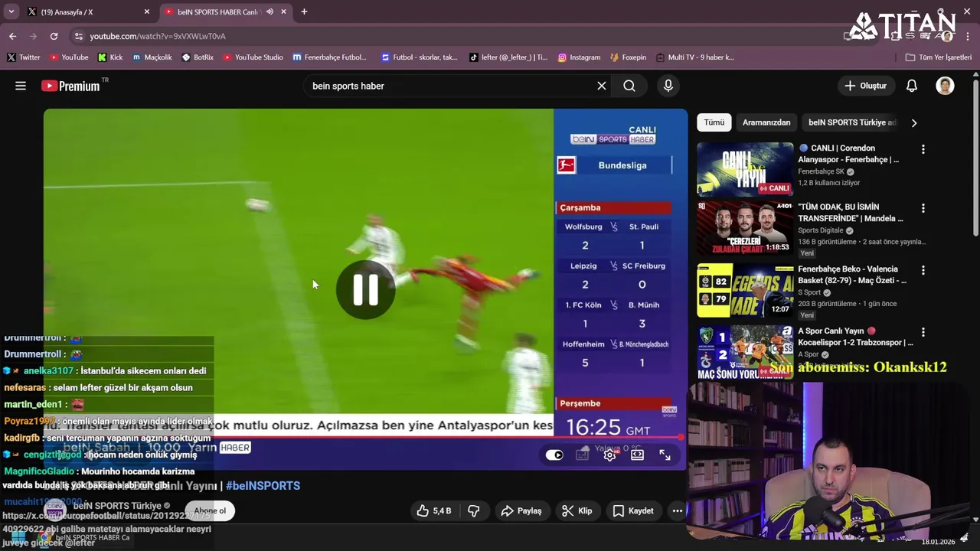Select the beIN SPORTS Türkiye chip

[851, 122]
